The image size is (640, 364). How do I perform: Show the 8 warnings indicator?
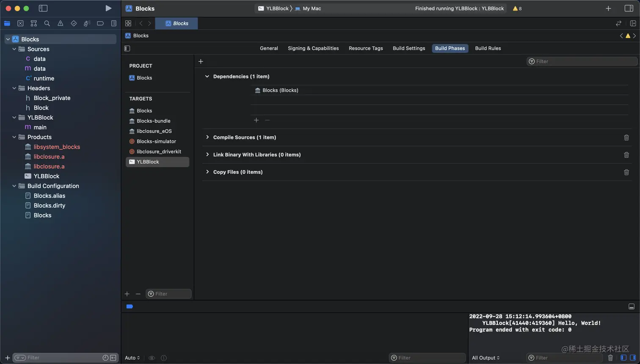[517, 8]
